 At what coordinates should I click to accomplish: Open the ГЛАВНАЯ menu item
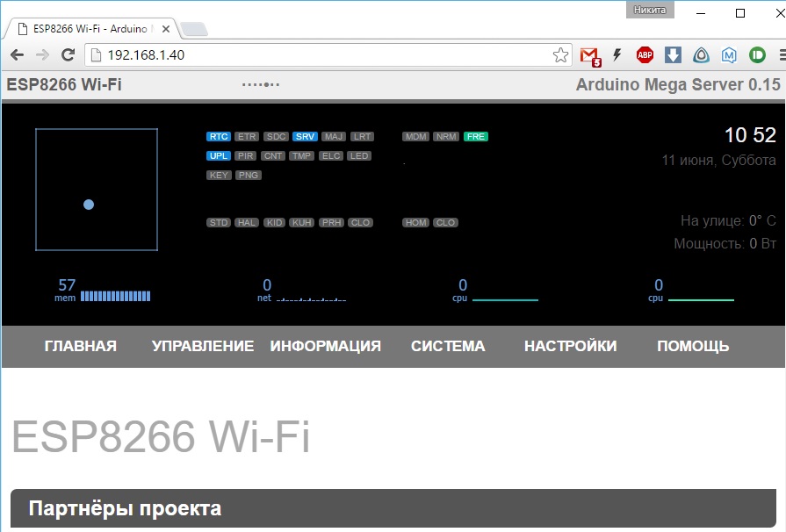[80, 346]
